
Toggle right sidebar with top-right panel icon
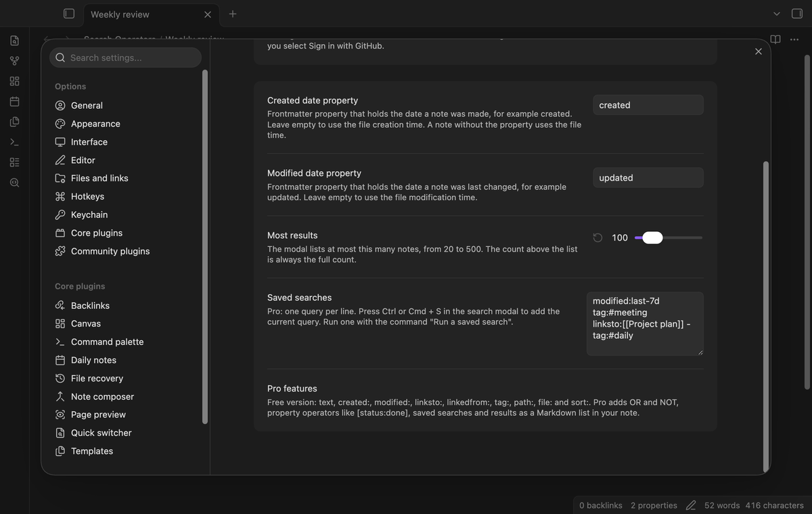coord(796,14)
